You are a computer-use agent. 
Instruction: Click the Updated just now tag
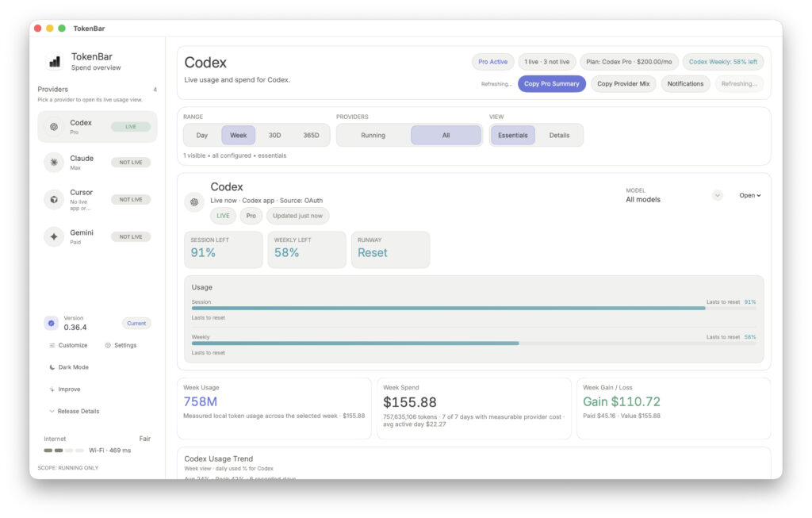tap(298, 216)
